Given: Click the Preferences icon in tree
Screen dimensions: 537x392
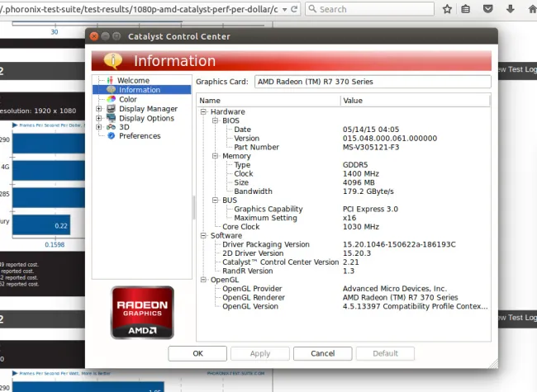Looking at the screenshot, I should click(x=111, y=136).
